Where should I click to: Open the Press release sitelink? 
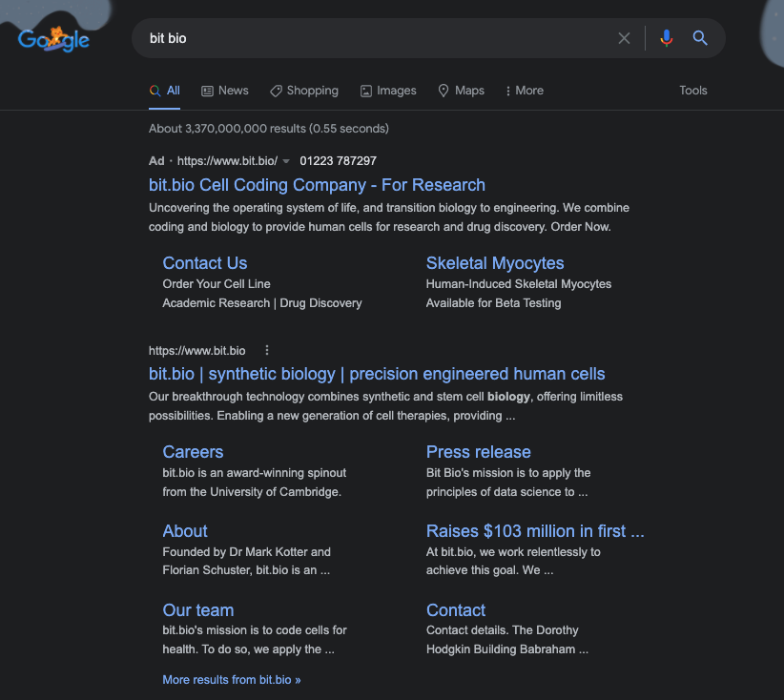click(x=479, y=452)
